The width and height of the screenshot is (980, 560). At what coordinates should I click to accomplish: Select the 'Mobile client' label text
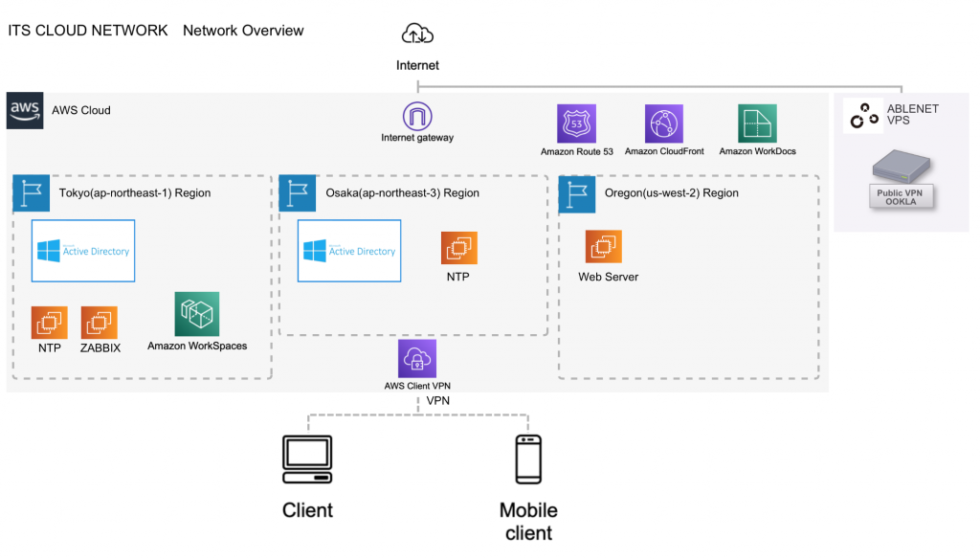coord(528,522)
